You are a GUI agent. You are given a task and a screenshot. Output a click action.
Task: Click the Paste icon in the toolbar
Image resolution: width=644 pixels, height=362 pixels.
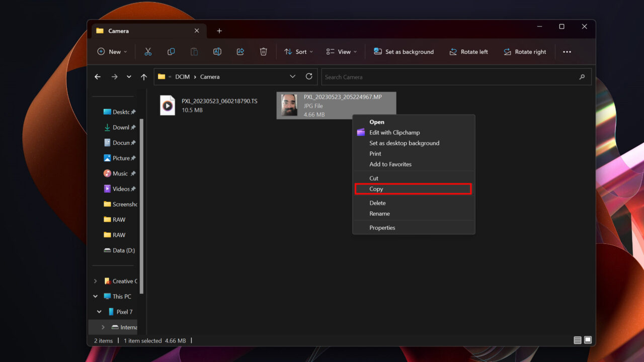(194, 51)
